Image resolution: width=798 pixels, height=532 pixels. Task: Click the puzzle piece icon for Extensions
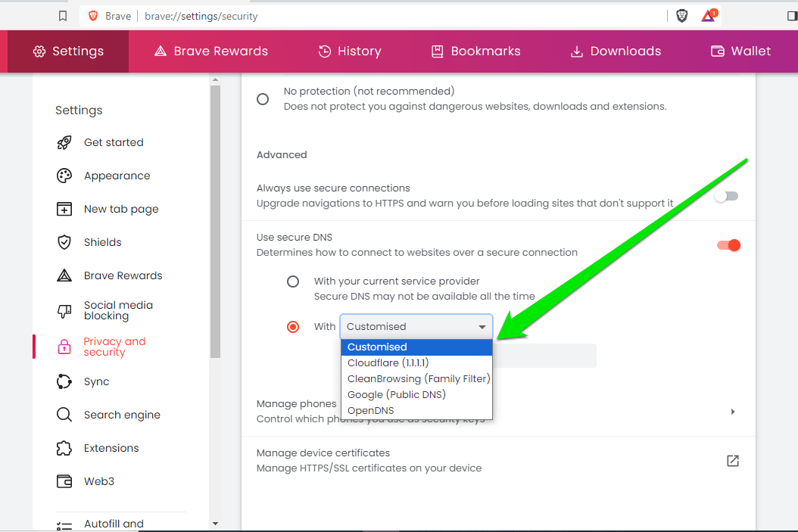click(64, 448)
